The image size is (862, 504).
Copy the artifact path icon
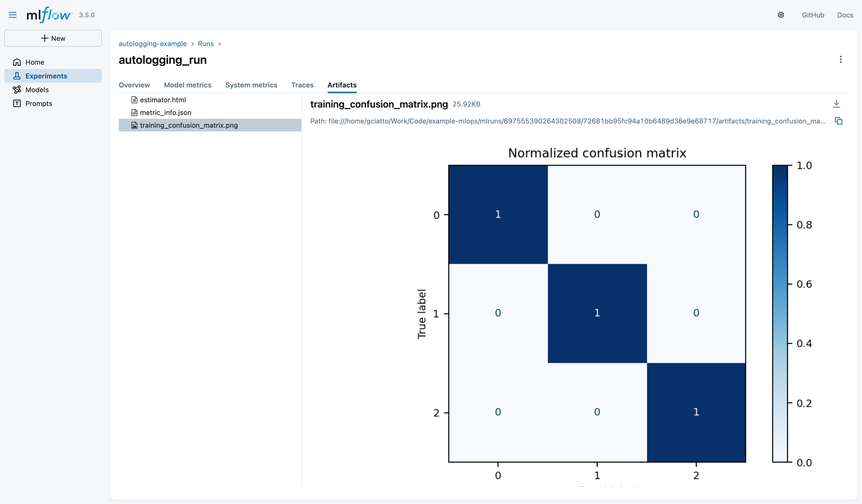tap(838, 121)
